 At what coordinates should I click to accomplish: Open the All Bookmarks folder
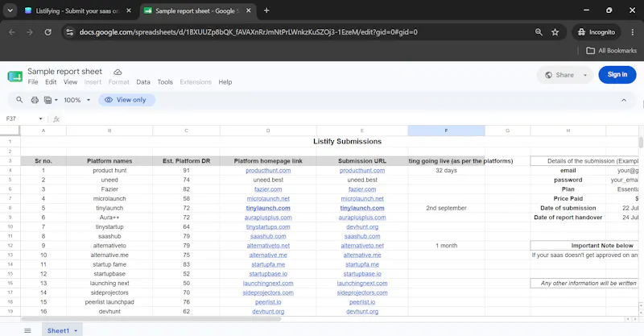coord(612,51)
